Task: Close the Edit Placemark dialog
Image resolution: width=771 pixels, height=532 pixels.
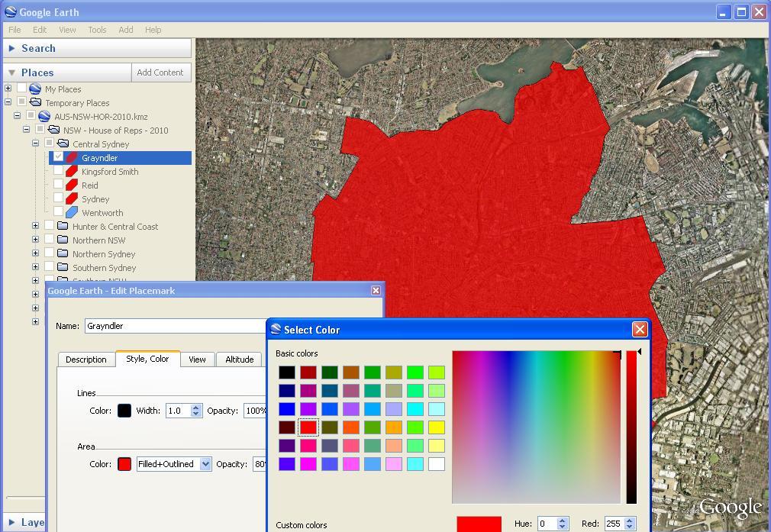Action: click(376, 291)
